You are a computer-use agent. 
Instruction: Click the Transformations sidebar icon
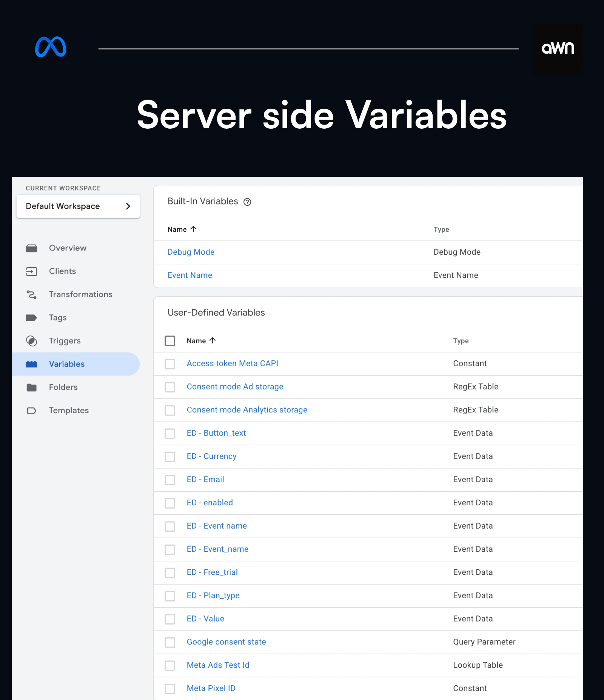pyautogui.click(x=32, y=294)
